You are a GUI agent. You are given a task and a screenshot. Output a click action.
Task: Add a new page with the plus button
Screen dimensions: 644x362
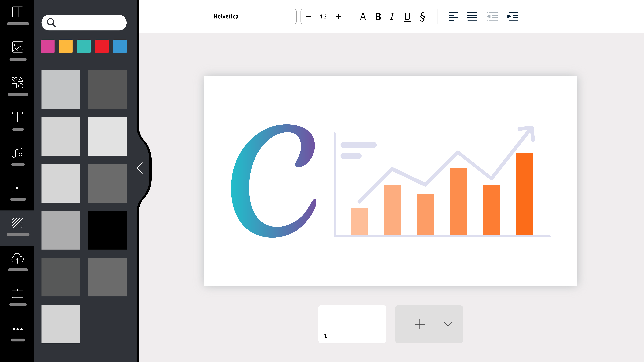coord(420,324)
